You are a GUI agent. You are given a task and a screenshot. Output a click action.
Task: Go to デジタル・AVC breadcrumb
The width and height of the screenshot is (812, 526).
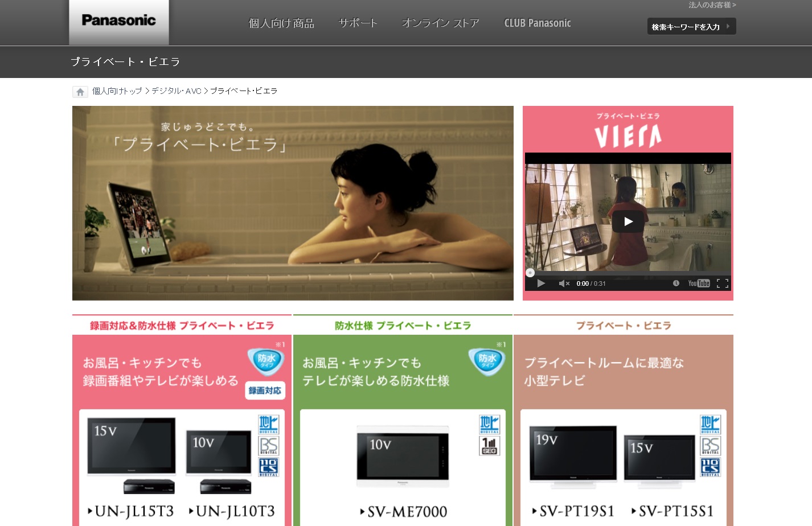coord(177,91)
